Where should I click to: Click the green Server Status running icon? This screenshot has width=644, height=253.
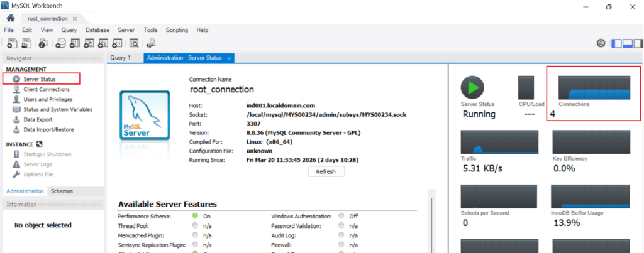pyautogui.click(x=472, y=87)
